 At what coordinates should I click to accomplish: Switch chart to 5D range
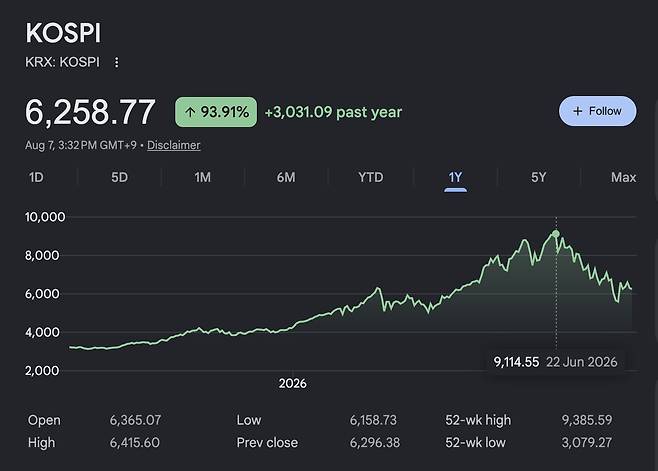[120, 177]
